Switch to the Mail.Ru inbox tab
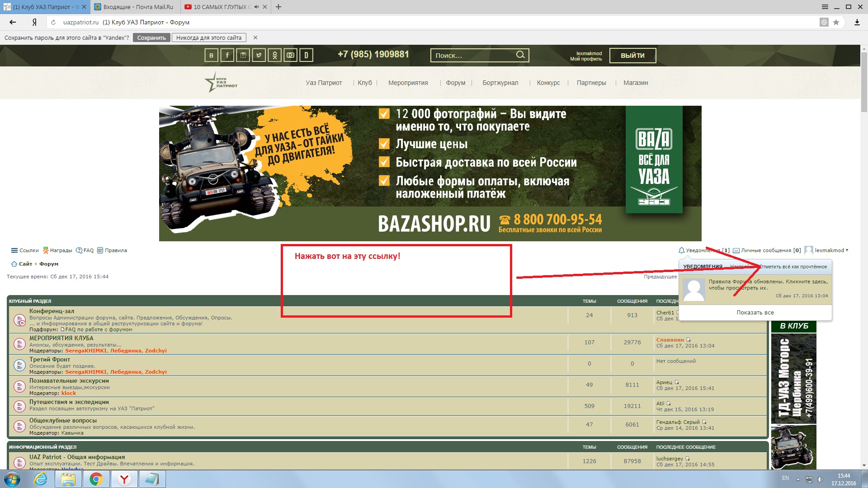 click(x=136, y=7)
